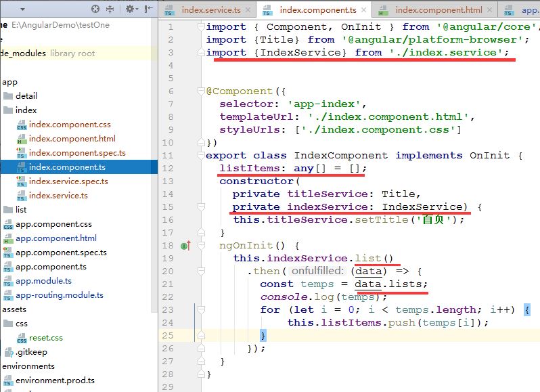
Task: Open app.component.css file
Action: pos(53,224)
